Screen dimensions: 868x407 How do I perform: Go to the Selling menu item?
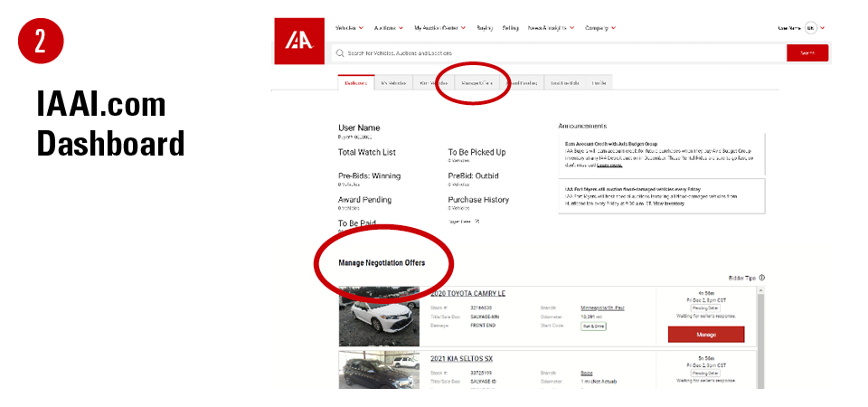coord(510,28)
